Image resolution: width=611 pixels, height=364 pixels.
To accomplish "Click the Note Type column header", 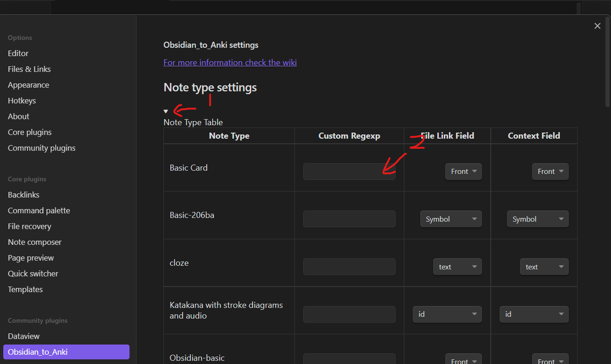I will (x=229, y=136).
